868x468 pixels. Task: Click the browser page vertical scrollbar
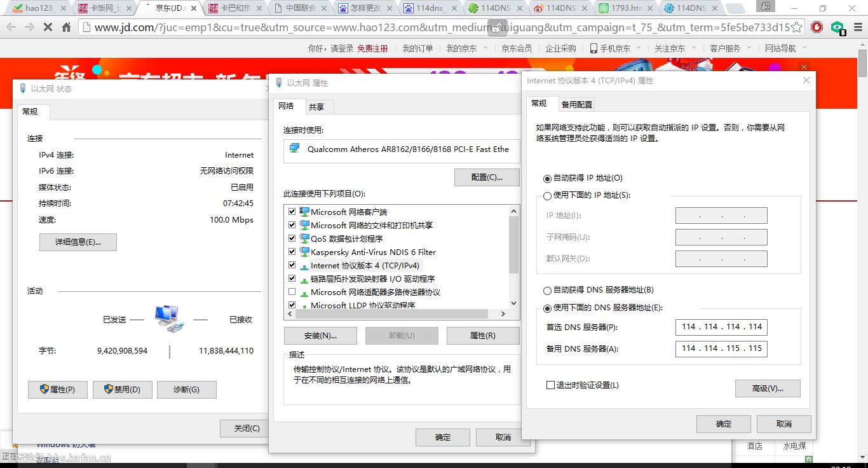pos(862,64)
